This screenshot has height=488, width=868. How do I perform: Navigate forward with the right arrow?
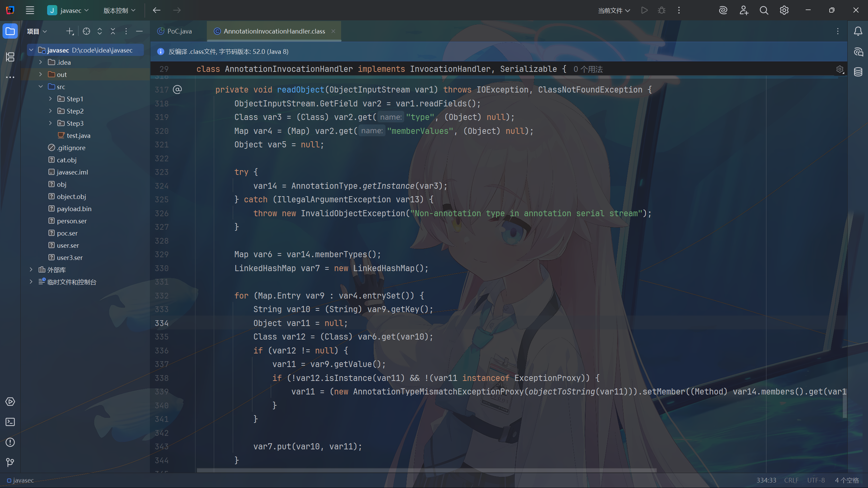click(177, 10)
